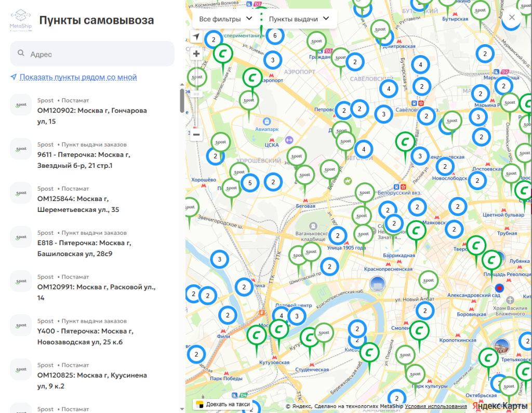Expand the 'Пункты выдачи' dropdown
This screenshot has height=413, width=532.
[x=299, y=19]
